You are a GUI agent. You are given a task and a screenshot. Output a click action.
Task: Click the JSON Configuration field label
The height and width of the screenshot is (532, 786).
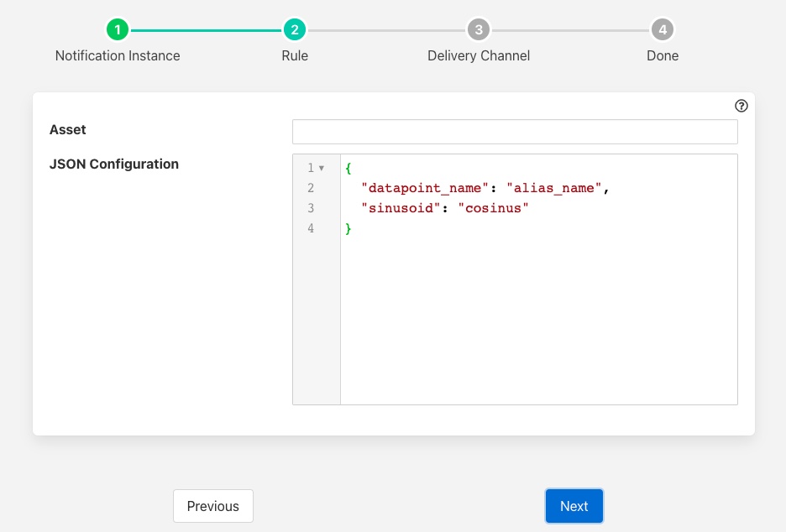click(114, 164)
